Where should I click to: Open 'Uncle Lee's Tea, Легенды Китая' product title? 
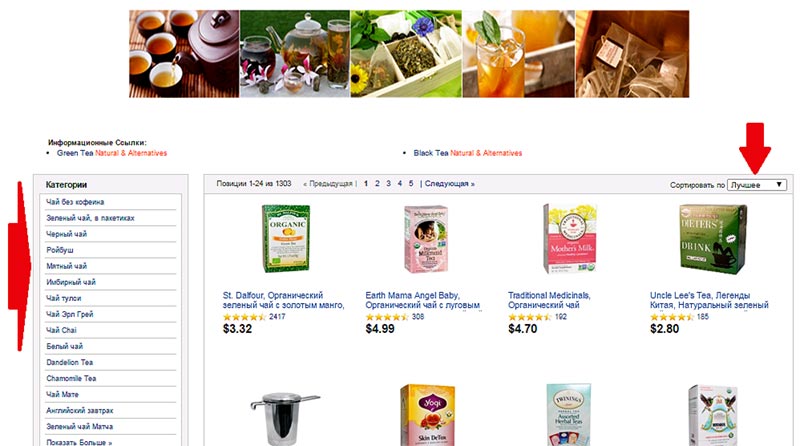click(709, 300)
